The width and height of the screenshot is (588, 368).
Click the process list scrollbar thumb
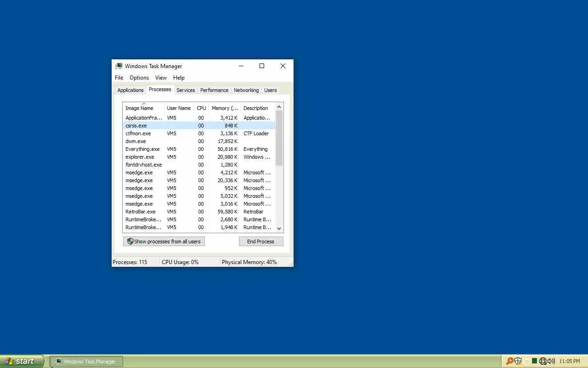pyautogui.click(x=279, y=138)
